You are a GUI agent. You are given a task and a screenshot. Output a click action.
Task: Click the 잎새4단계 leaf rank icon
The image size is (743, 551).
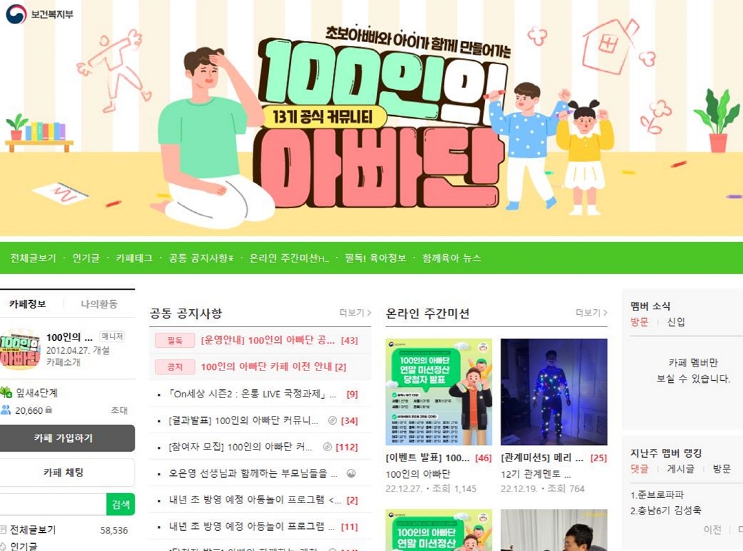pyautogui.click(x=6, y=392)
